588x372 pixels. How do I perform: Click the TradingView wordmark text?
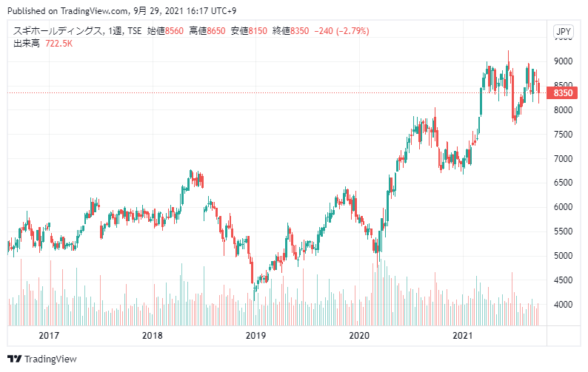(50, 359)
